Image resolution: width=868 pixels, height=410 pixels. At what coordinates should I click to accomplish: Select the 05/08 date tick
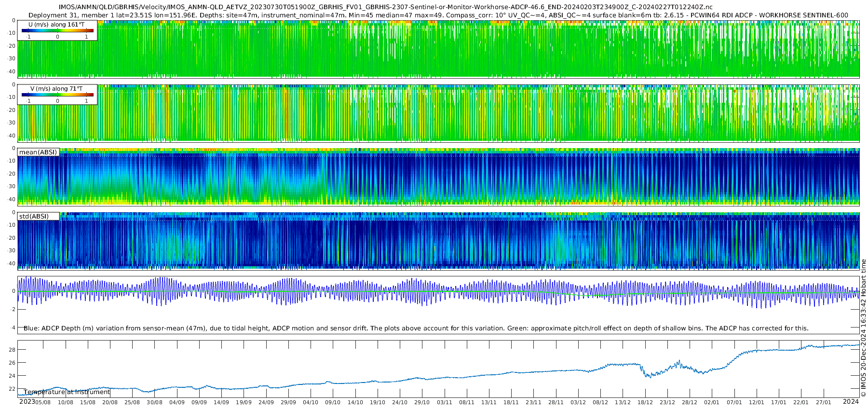pyautogui.click(x=43, y=402)
